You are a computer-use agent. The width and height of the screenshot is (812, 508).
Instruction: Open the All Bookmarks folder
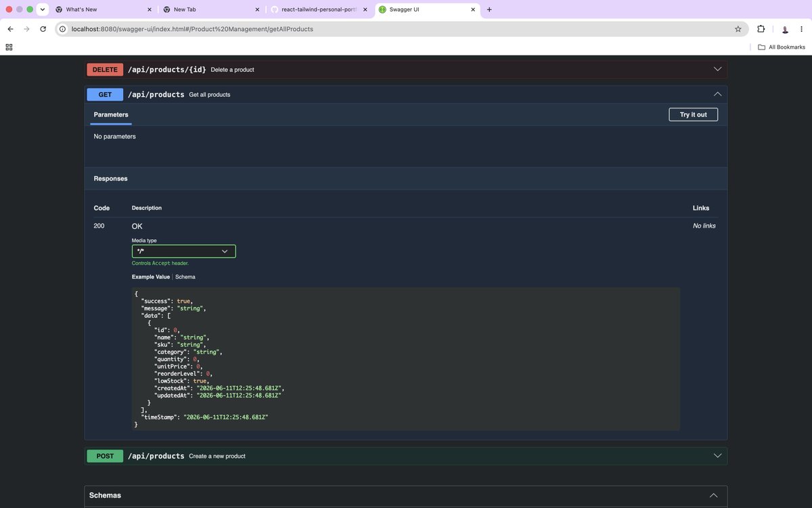pyautogui.click(x=782, y=47)
